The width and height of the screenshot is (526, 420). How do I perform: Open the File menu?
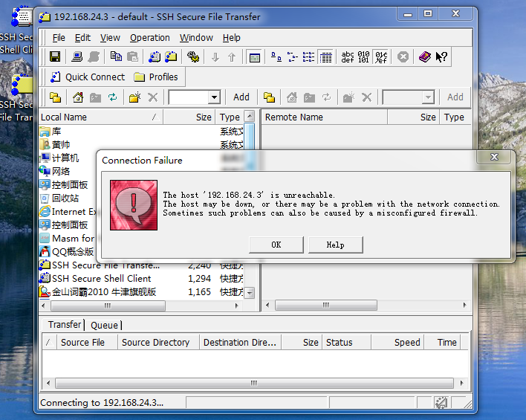(x=59, y=38)
